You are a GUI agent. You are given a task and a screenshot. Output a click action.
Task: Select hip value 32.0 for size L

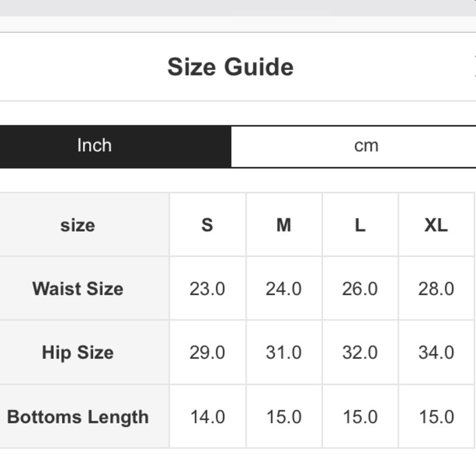click(360, 352)
